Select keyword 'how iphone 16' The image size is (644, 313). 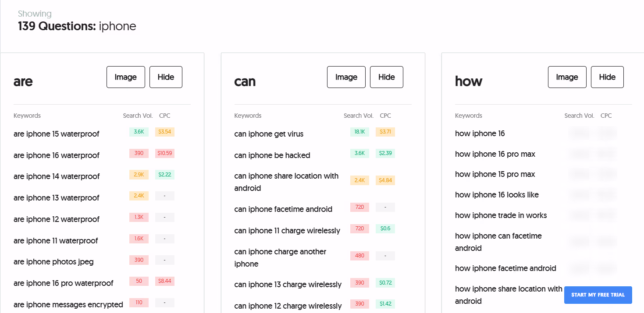[480, 134]
